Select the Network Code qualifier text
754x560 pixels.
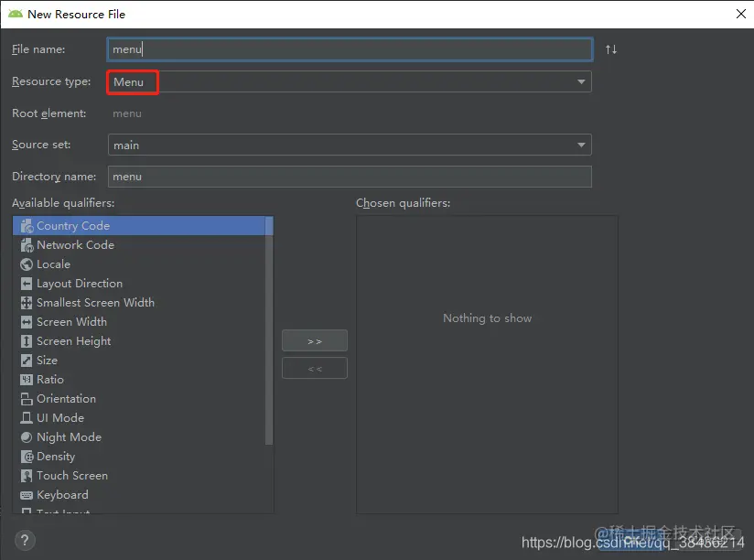click(76, 244)
